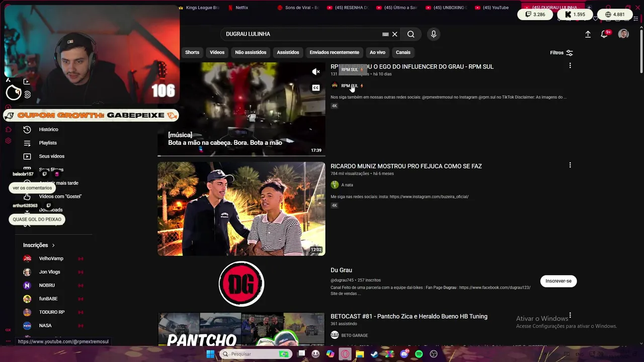Open more options for BETOCAST video
Image resolution: width=644 pixels, height=362 pixels.
[x=570, y=316]
